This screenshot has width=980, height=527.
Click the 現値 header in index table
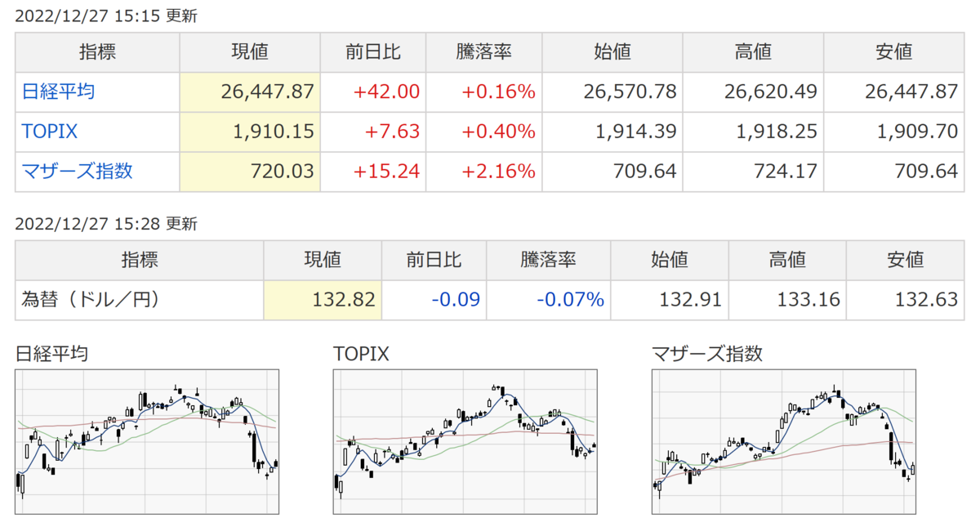[250, 52]
